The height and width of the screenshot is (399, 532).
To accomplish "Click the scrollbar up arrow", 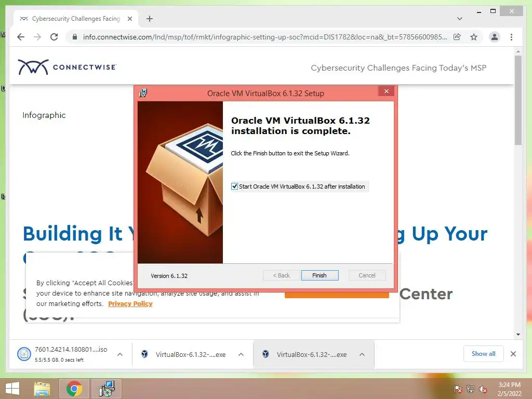I will [x=518, y=51].
